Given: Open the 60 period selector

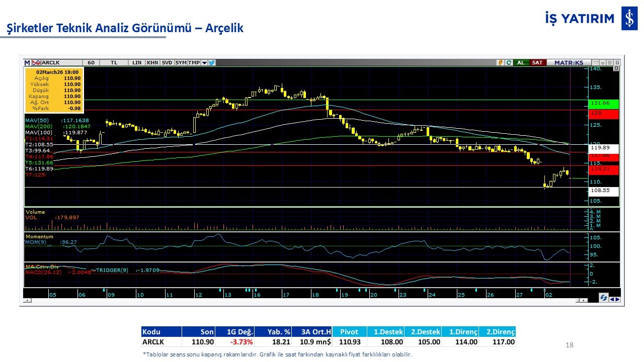Looking at the screenshot, I should coord(91,63).
